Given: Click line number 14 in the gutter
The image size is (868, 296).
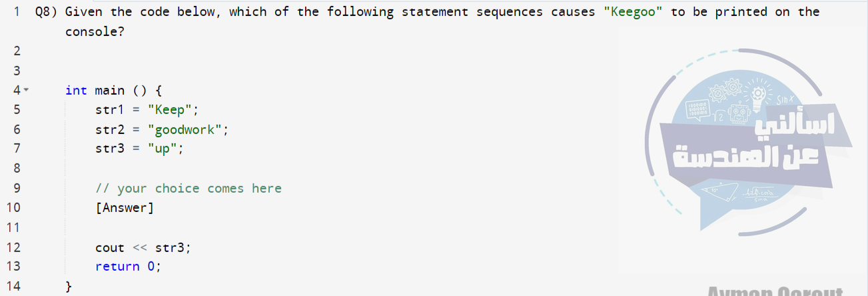Looking at the screenshot, I should pos(13,287).
